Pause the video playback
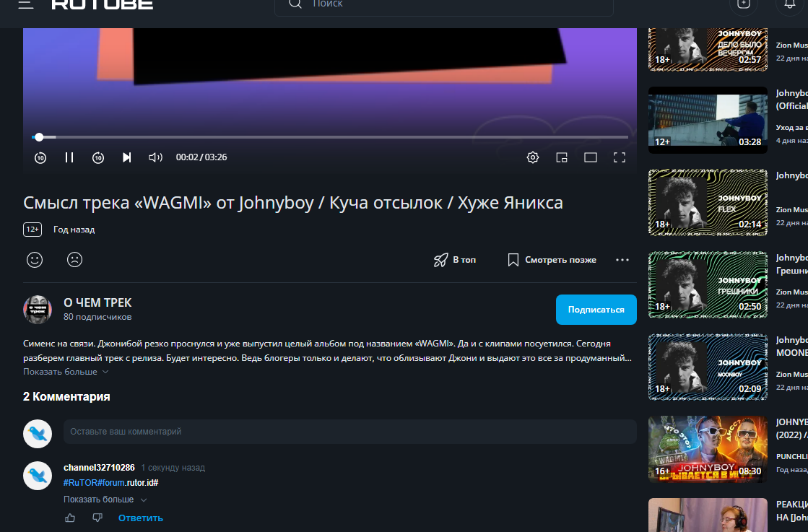This screenshot has width=808, height=532. tap(69, 157)
